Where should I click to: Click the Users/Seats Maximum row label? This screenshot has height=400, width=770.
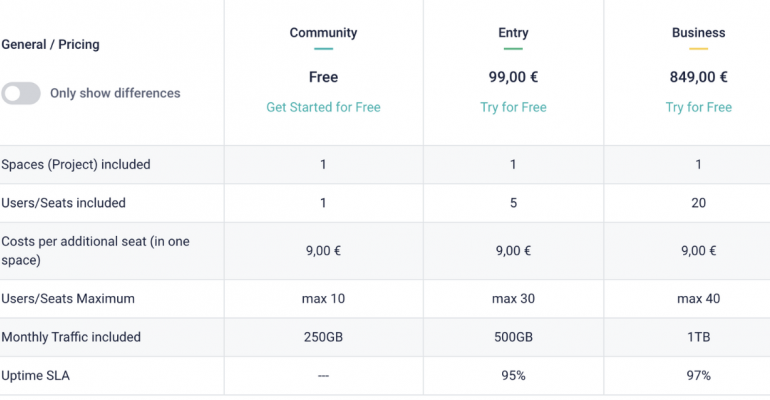point(68,298)
